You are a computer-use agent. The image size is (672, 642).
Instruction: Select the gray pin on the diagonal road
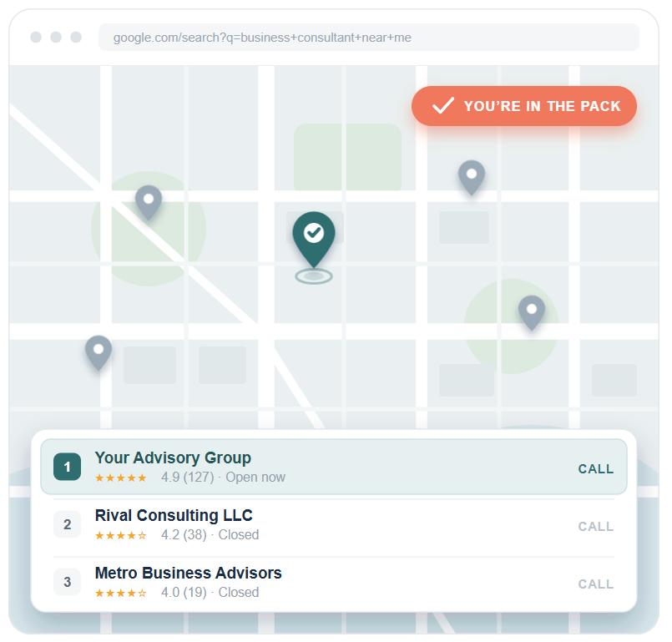point(149,202)
